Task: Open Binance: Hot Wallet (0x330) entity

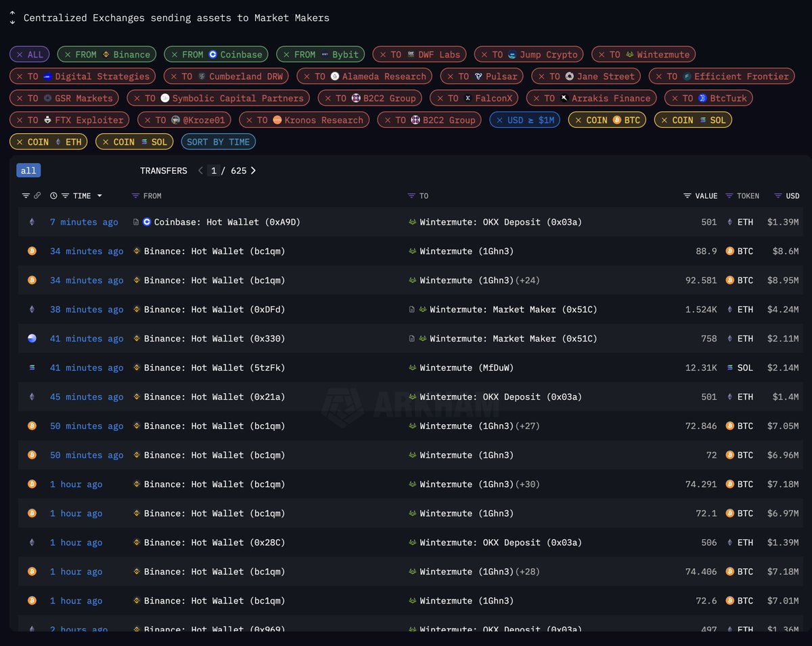Action: pos(215,338)
